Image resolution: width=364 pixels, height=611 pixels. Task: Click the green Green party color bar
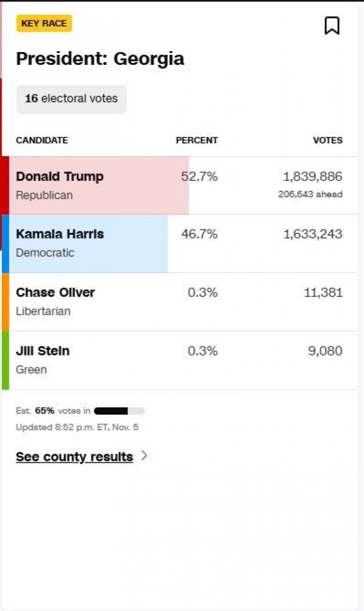pyautogui.click(x=5, y=360)
